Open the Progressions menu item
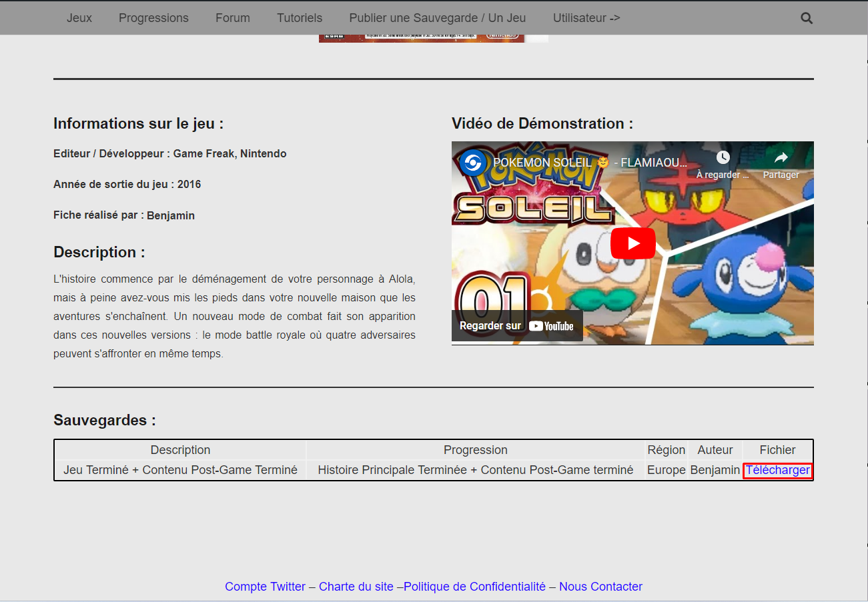Screen dimensions: 868x602 pos(153,18)
